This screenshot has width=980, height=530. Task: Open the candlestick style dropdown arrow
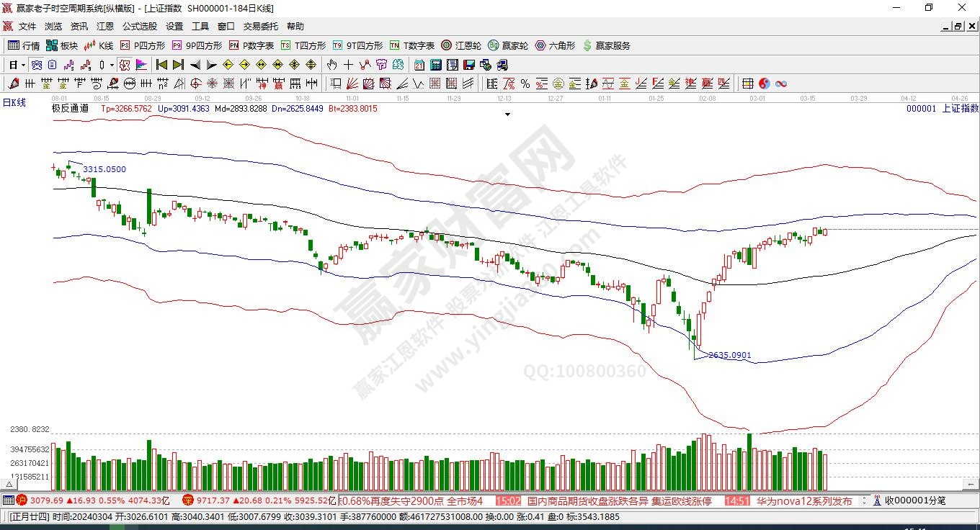[x=112, y=65]
